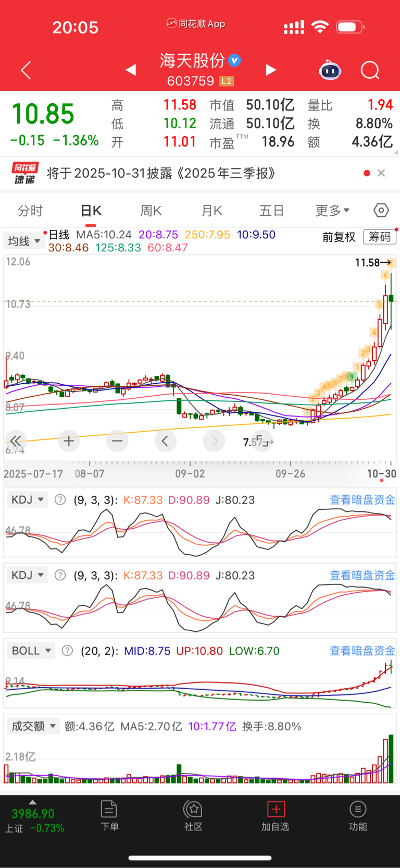Tap the L2 level badge
This screenshot has width=400, height=868.
227,81
